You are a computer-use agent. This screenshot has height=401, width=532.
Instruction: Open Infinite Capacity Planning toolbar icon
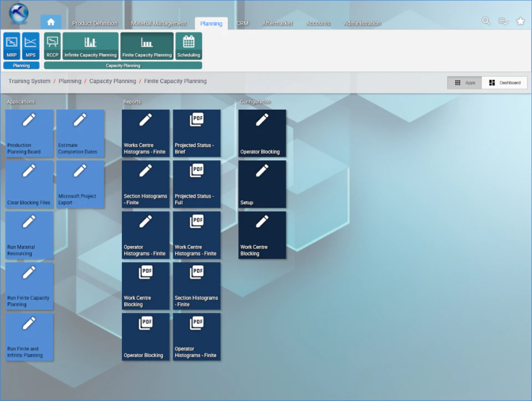click(90, 46)
